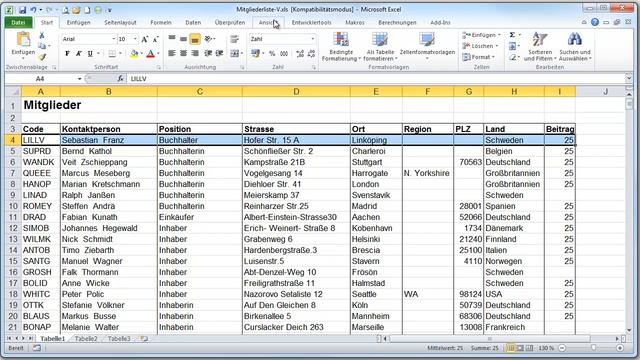Switch to the Überprüfen tab

click(230, 22)
